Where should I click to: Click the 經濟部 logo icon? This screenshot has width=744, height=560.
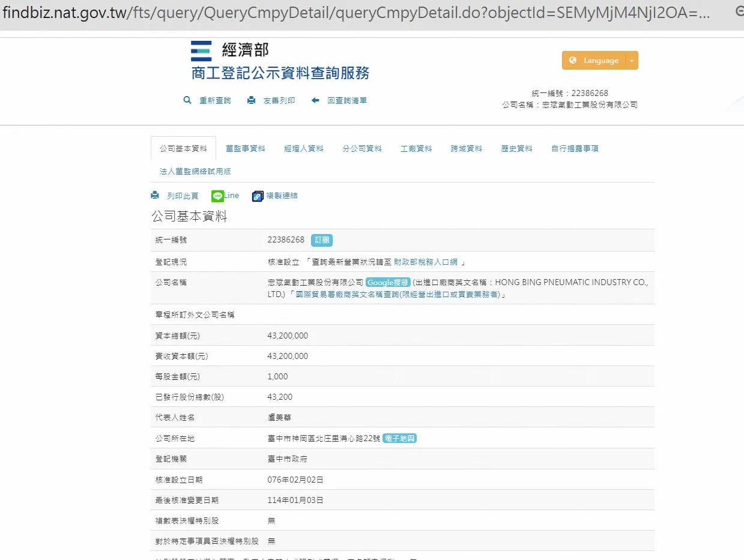pos(201,51)
